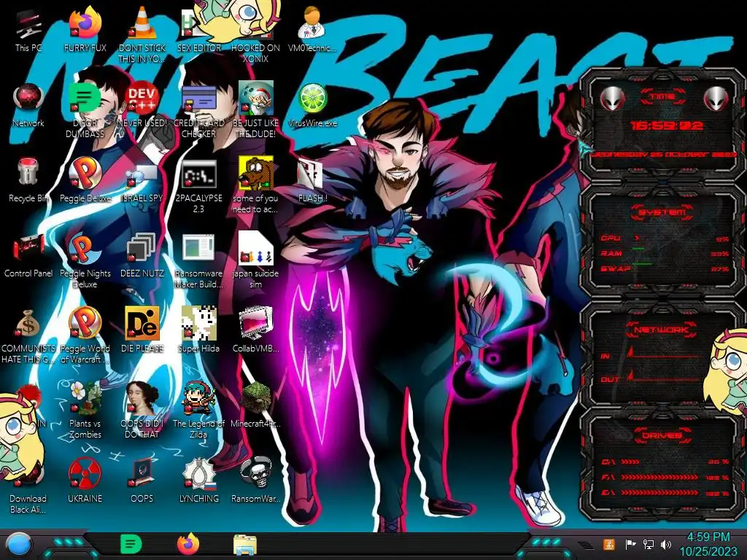Screen dimensions: 747x560
Task: Open the Action Center flag tray icon
Action: 630,544
